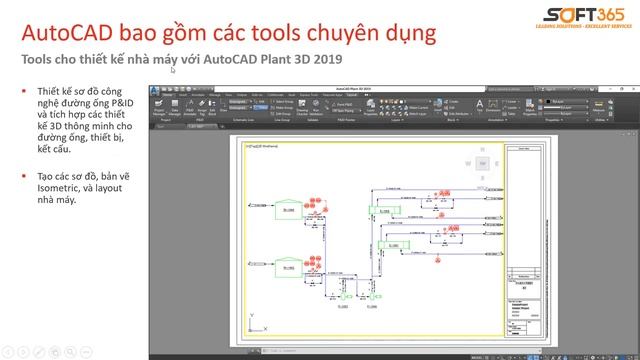Click the Match Properties tool
Image resolution: width=640 pixels, height=360 pixels.
click(x=530, y=107)
